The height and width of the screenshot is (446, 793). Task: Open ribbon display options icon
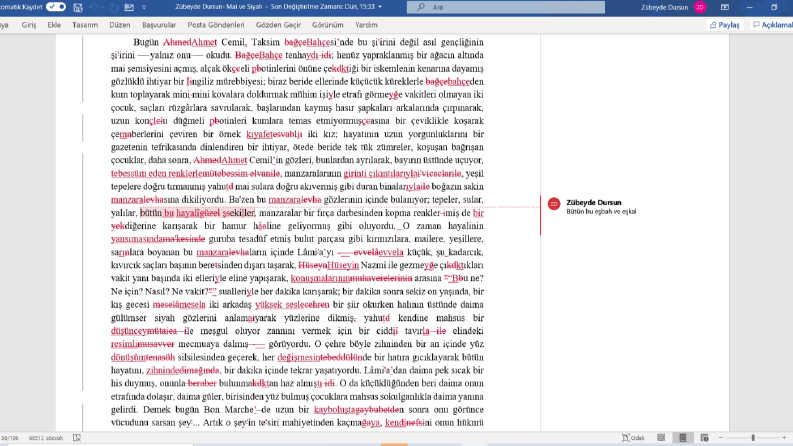pyautogui.click(x=725, y=7)
